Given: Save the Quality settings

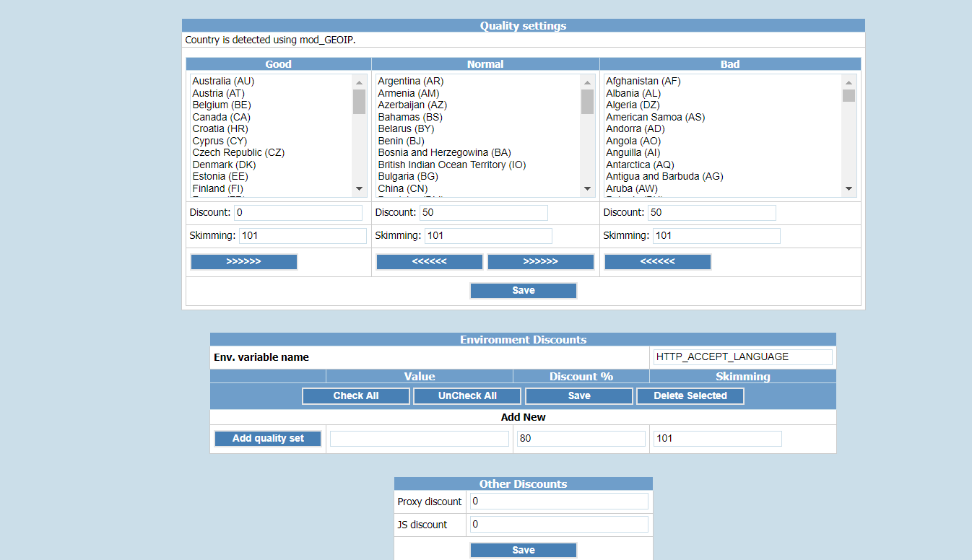Looking at the screenshot, I should (524, 291).
